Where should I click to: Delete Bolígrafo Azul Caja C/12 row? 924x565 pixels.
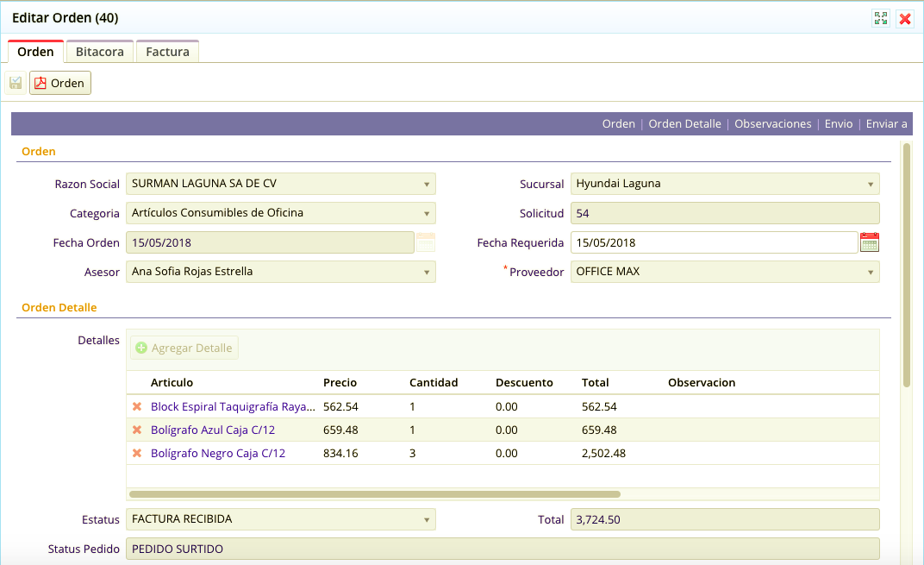point(137,430)
